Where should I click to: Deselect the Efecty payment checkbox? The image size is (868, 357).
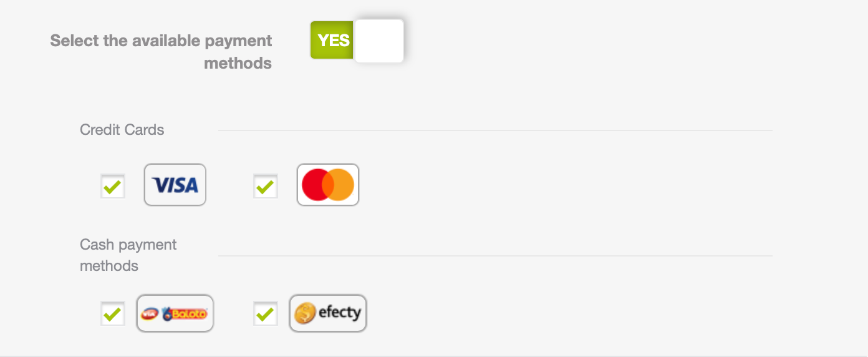click(x=266, y=313)
